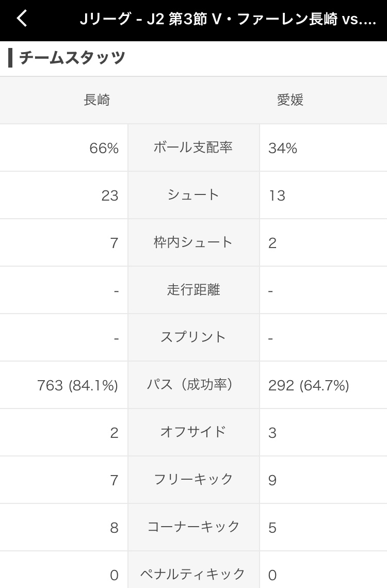Tap the パス（成功率） stat label
This screenshot has height=588, width=387.
pyautogui.click(x=193, y=385)
